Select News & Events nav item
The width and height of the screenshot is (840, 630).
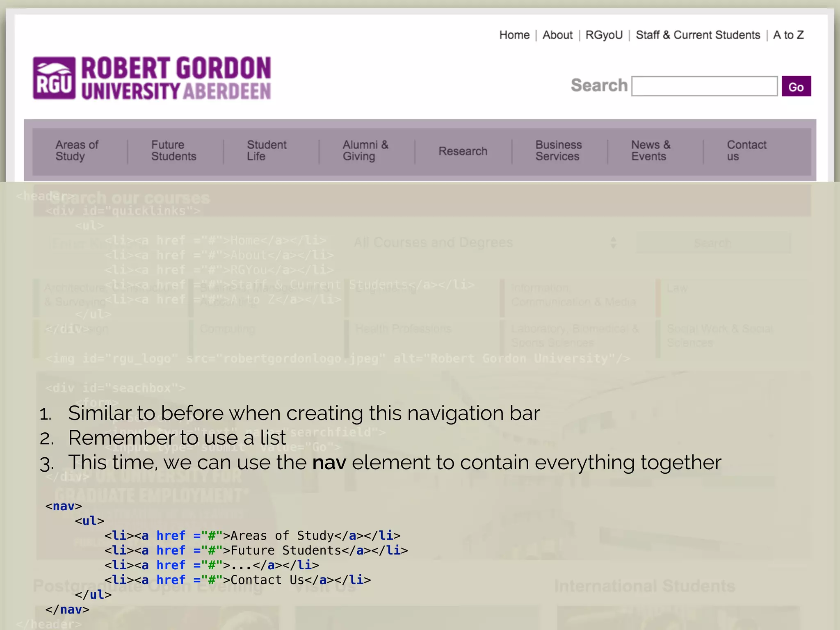pyautogui.click(x=651, y=151)
